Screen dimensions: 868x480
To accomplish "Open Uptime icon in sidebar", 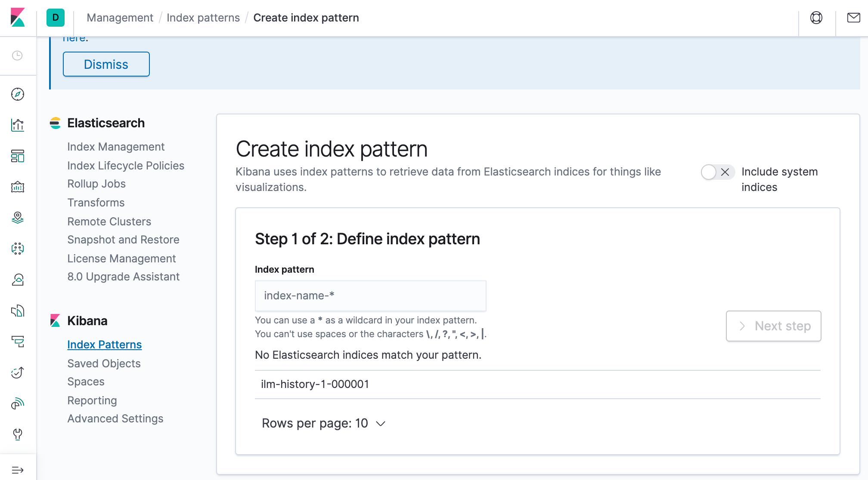I will coord(18,372).
